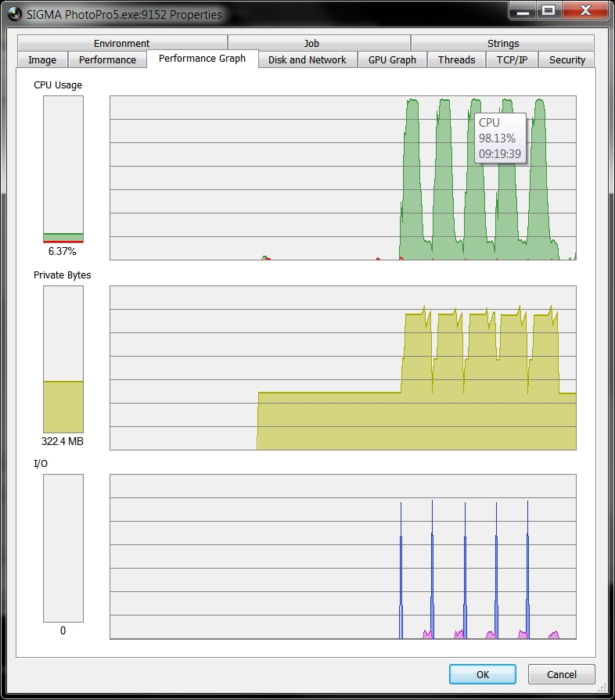Select the Performance Graph tab
The image size is (615, 700).
tap(203, 59)
